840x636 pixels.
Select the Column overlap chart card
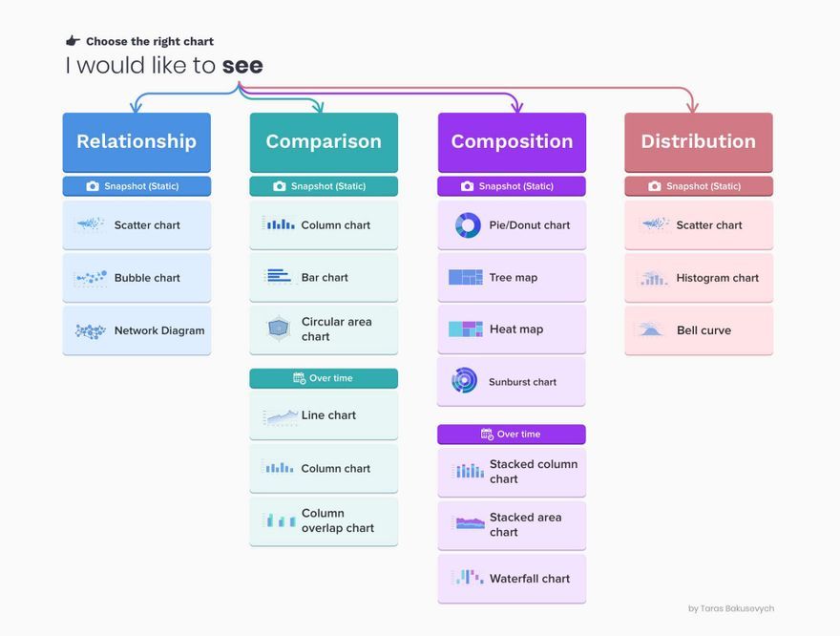tap(324, 521)
